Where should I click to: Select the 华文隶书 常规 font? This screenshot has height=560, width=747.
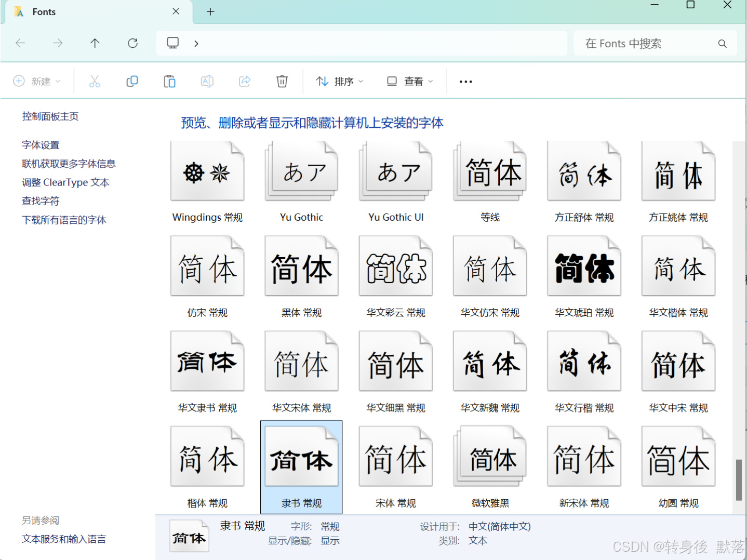click(x=207, y=372)
